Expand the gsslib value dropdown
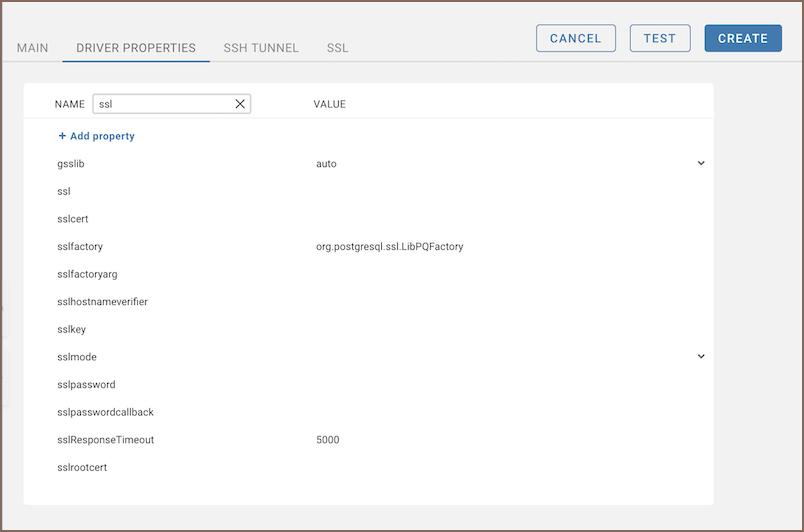The height and width of the screenshot is (532, 804). click(x=700, y=163)
